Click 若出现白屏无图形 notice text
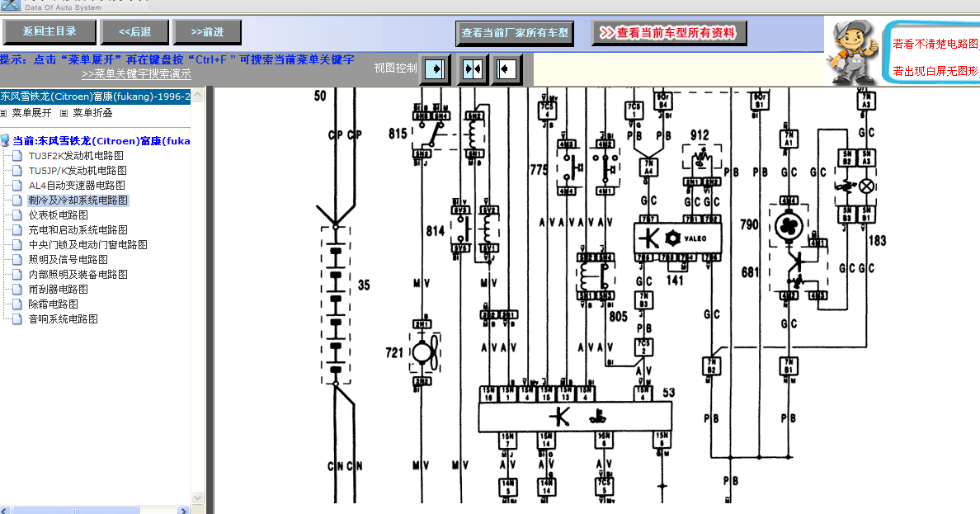Screen dimensions: 980x514 click(935, 71)
